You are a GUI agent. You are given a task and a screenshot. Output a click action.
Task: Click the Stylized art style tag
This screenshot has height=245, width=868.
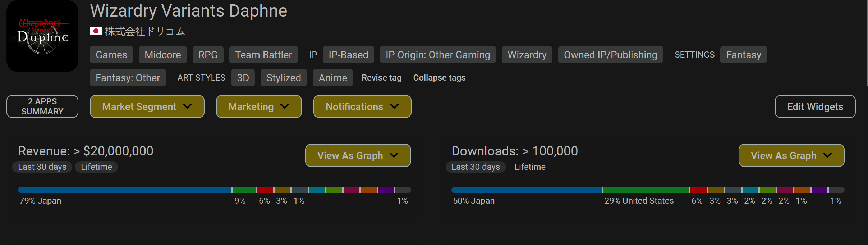pyautogui.click(x=284, y=78)
